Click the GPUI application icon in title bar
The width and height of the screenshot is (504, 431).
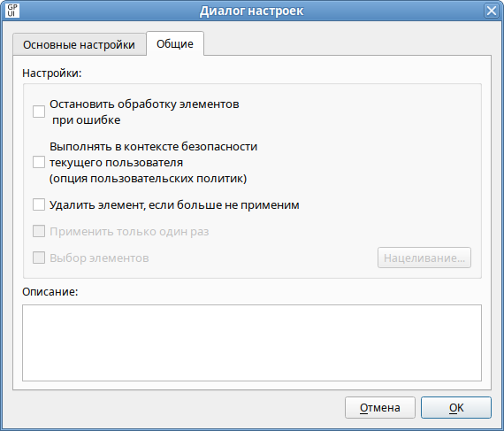[12, 11]
